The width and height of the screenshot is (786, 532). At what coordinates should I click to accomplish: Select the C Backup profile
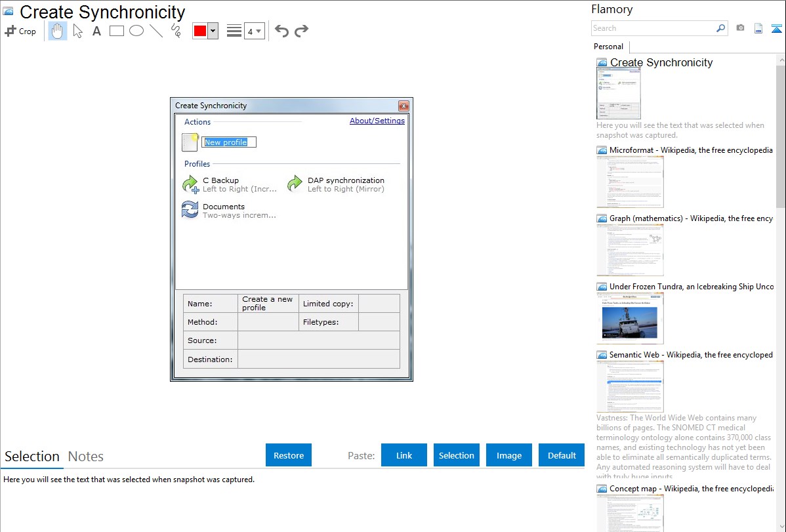pyautogui.click(x=230, y=184)
